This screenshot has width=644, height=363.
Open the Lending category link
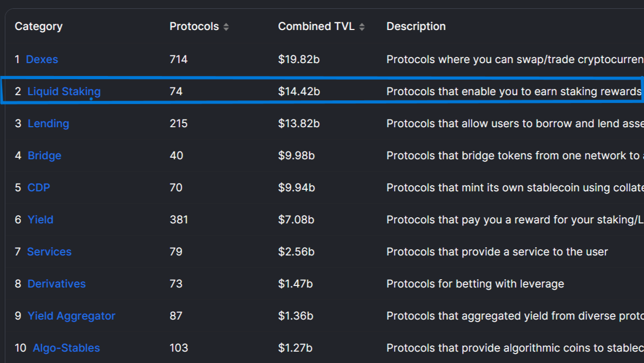48,124
